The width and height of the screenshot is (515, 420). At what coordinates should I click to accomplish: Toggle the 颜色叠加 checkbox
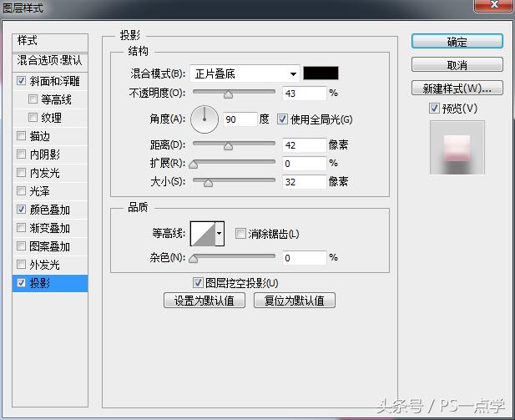tap(22, 209)
